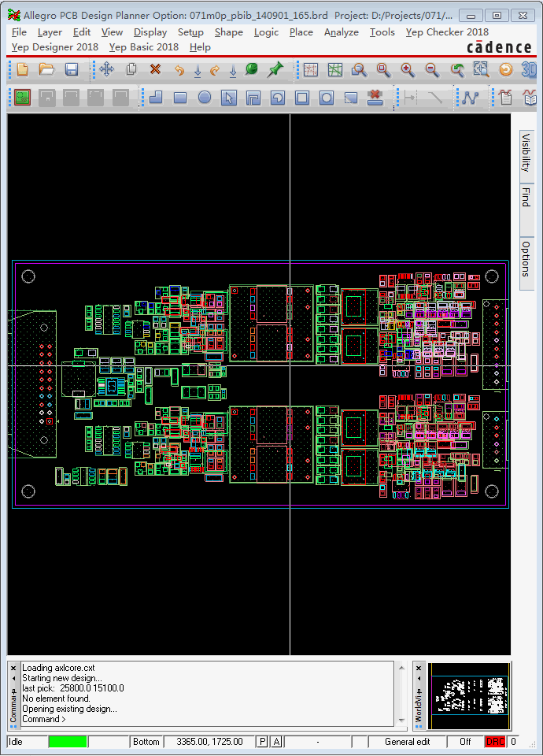Image resolution: width=543 pixels, height=756 pixels.
Task: Open the Shape menu
Action: (229, 32)
